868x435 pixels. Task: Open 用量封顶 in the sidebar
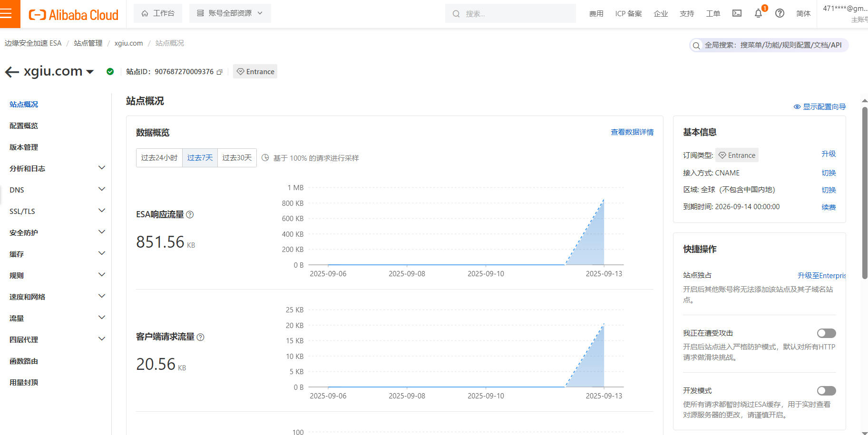point(24,382)
